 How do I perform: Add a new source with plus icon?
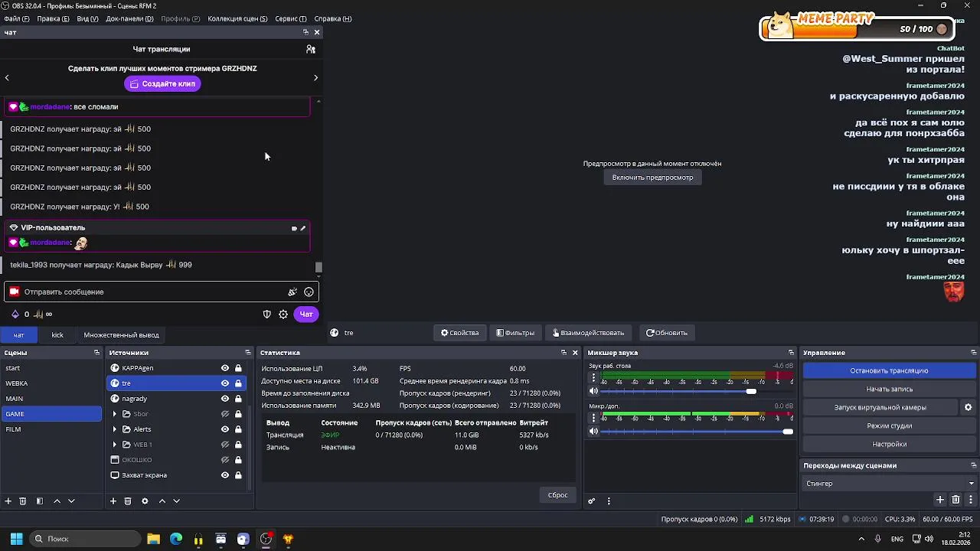113,500
